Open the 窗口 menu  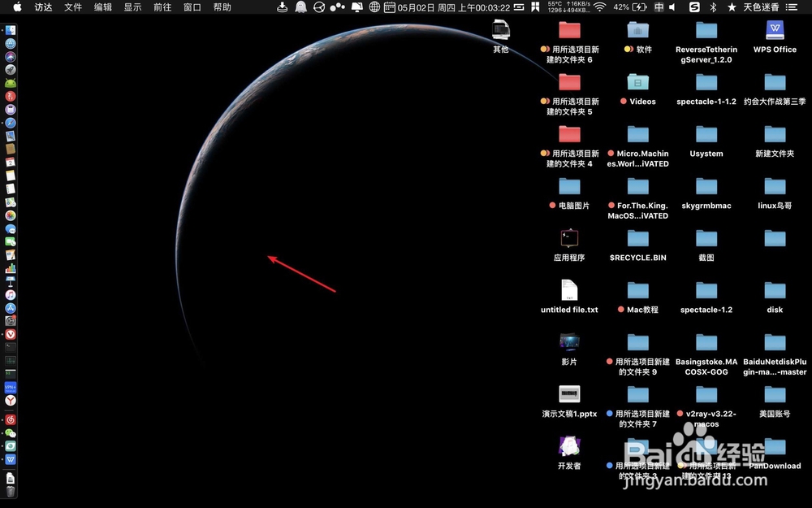[x=192, y=7]
